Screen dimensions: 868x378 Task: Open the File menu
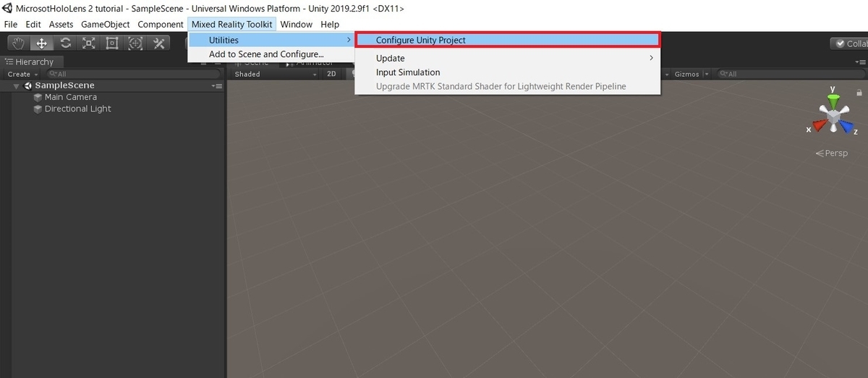[x=11, y=24]
